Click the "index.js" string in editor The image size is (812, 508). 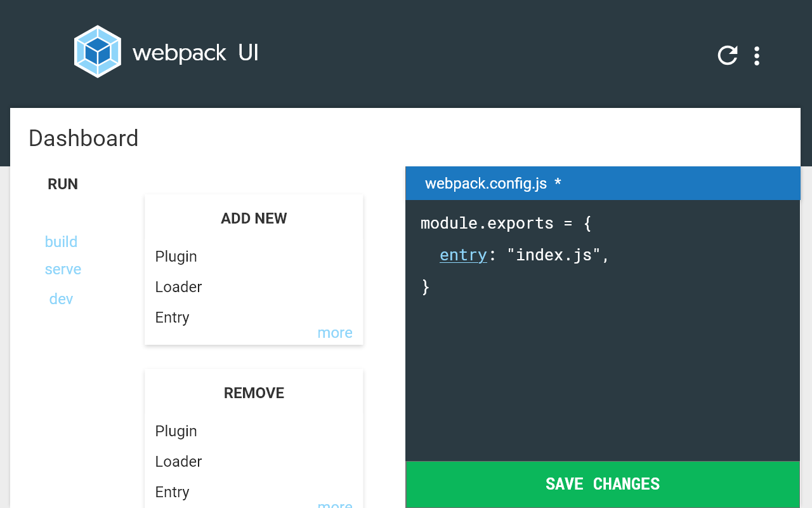554,255
